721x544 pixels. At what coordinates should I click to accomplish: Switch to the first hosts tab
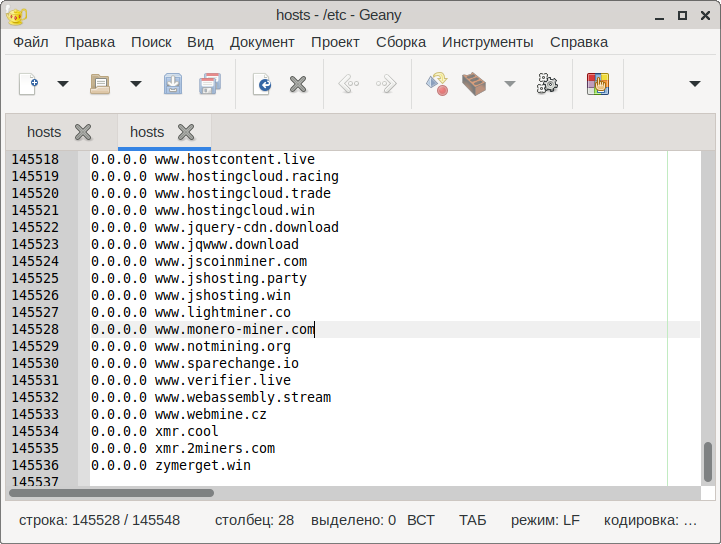pos(44,132)
